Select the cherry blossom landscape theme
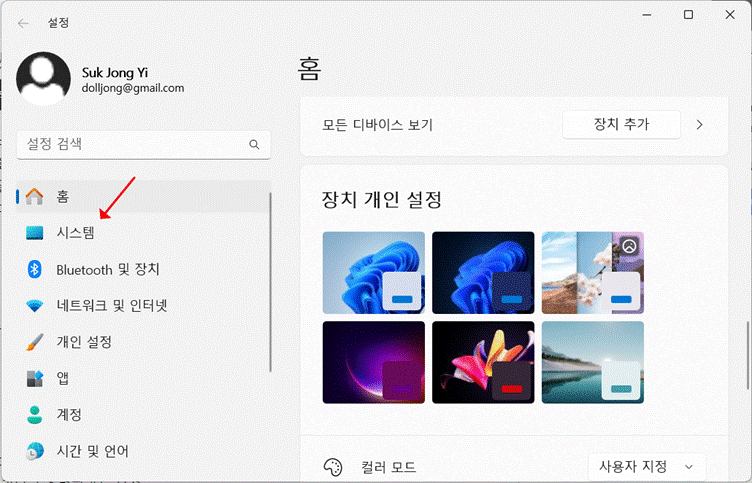Image resolution: width=752 pixels, height=483 pixels. coord(593,272)
